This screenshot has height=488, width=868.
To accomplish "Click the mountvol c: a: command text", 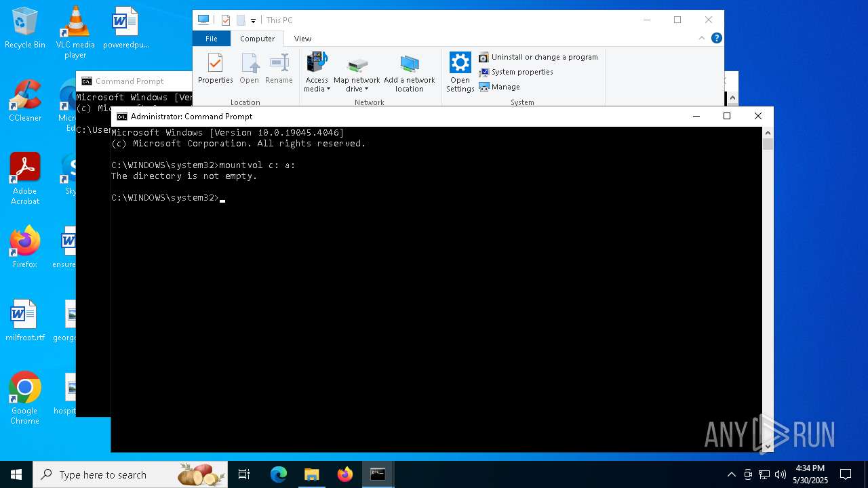I will pyautogui.click(x=258, y=165).
